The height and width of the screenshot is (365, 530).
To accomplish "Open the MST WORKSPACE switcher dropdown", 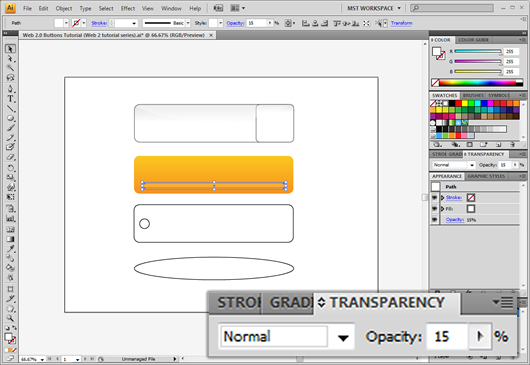I will point(374,8).
